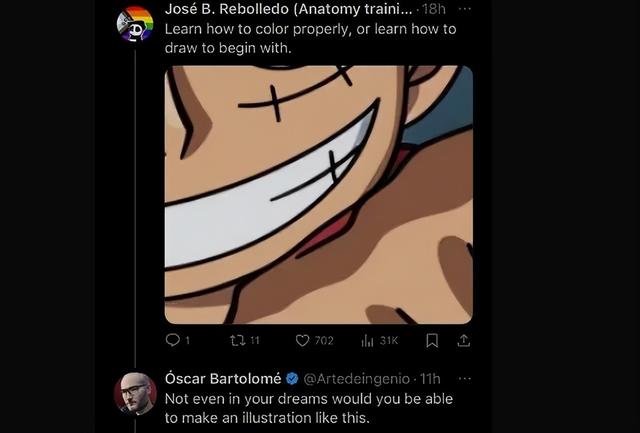This screenshot has height=433, width=640.
Task: Open Óscar Bartolomé's profile avatar
Action: (135, 393)
